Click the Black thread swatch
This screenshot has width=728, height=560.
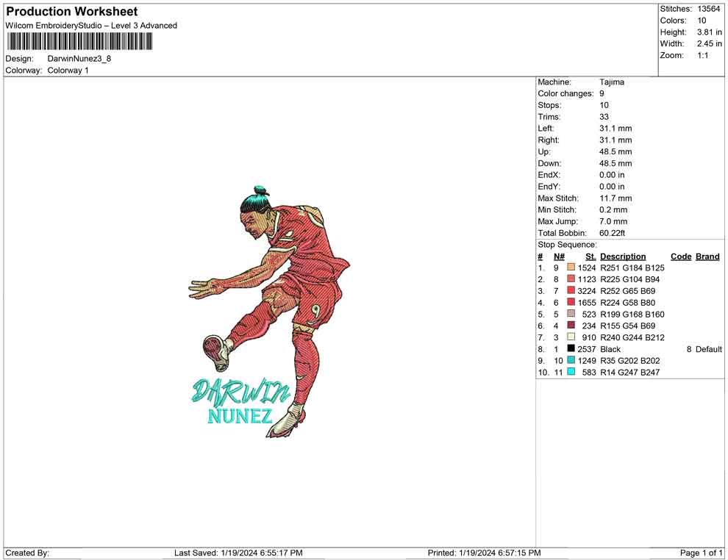click(571, 348)
